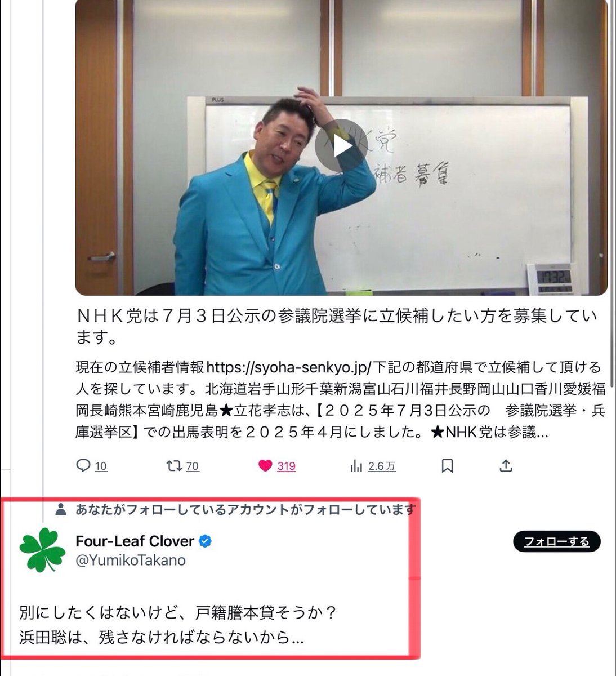Click the blue verified badge
Image resolution: width=616 pixels, height=676 pixels.
206,541
